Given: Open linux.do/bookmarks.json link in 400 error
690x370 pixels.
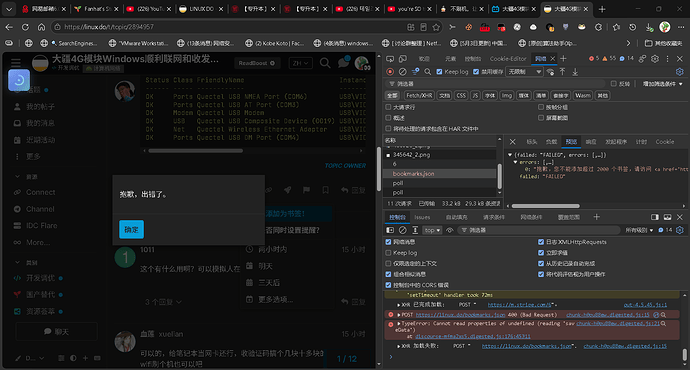Looking at the screenshot, I should point(460,315).
